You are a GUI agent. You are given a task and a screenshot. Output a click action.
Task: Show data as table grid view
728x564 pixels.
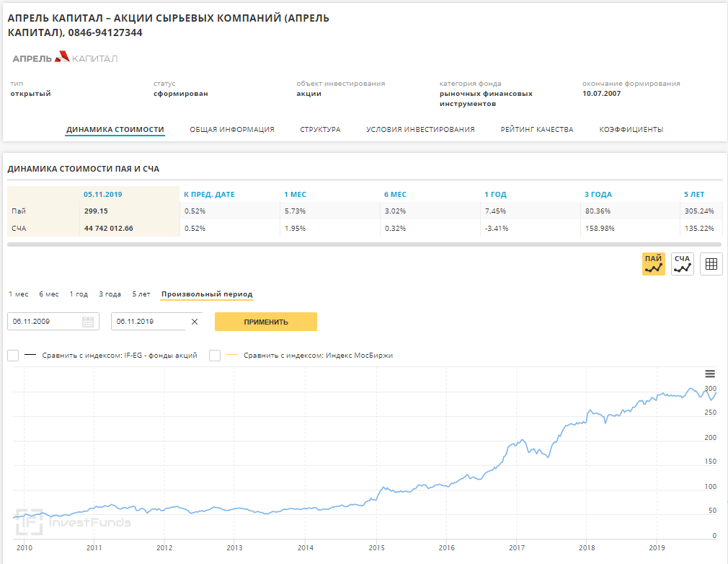(x=711, y=264)
